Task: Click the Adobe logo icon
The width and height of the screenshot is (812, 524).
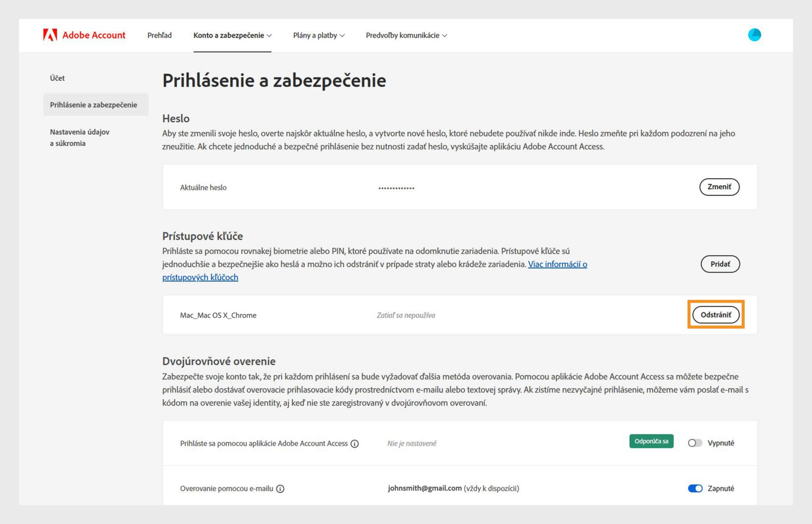Action: 50,35
